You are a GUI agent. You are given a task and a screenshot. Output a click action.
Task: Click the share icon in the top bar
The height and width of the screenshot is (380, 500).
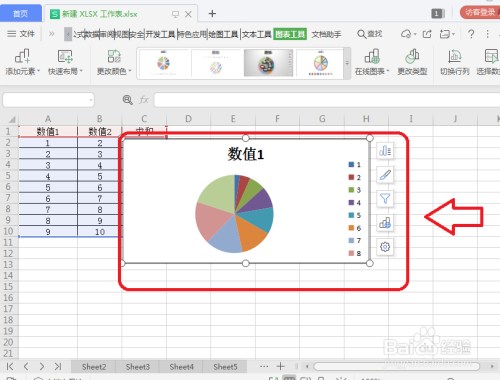coord(427,34)
